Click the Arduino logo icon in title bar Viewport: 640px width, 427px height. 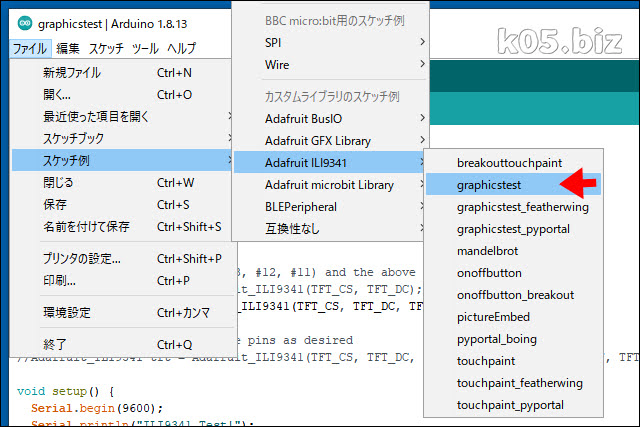25,23
